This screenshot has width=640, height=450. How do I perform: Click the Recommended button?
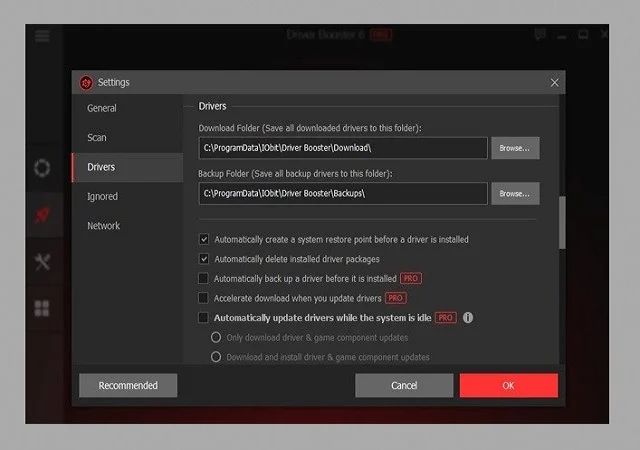pyautogui.click(x=128, y=385)
